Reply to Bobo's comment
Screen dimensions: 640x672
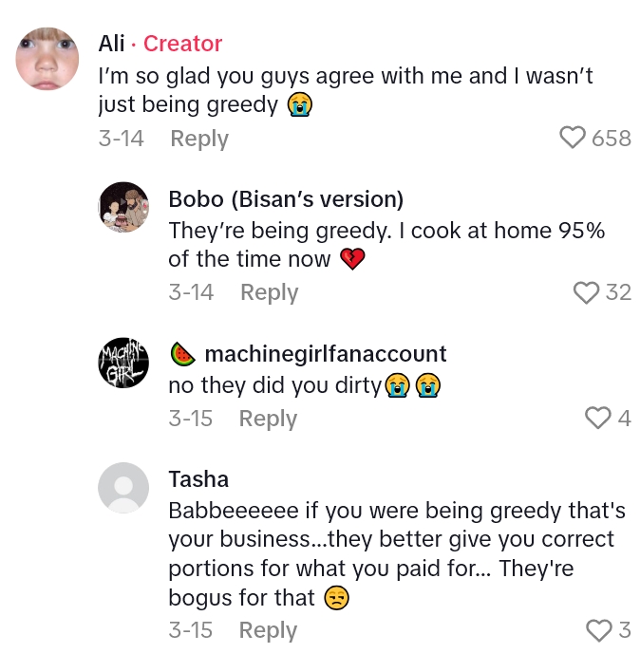(270, 292)
